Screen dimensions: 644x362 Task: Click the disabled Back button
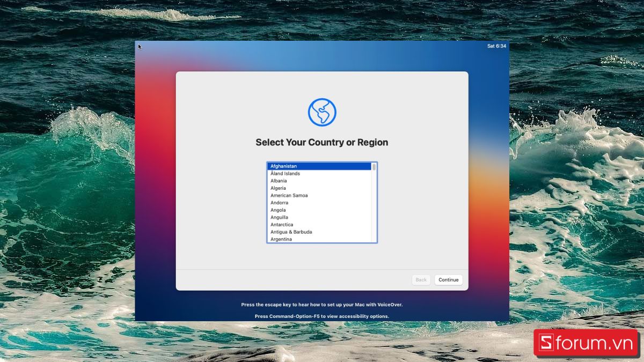(421, 279)
